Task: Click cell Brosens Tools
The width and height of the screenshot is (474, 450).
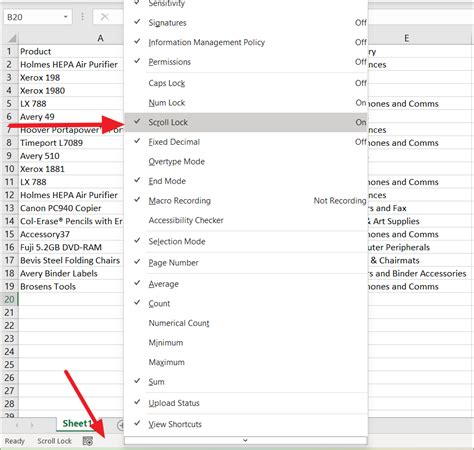Action: (x=71, y=286)
